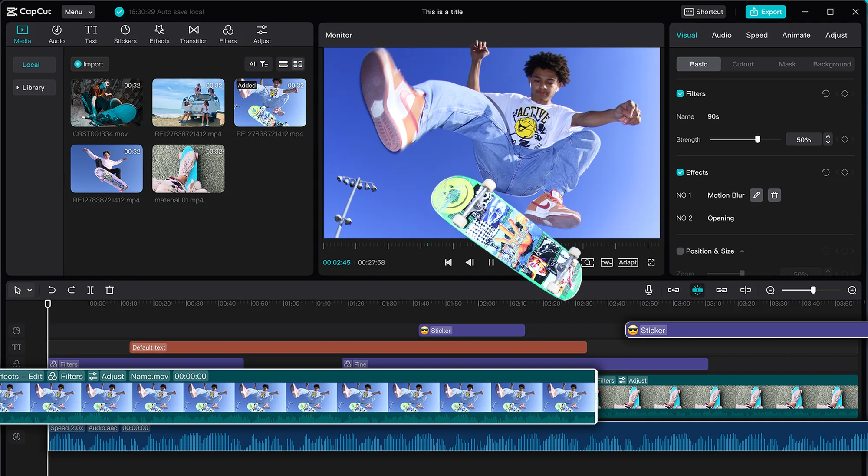
Task: Switch media list to grid view
Action: click(x=298, y=64)
